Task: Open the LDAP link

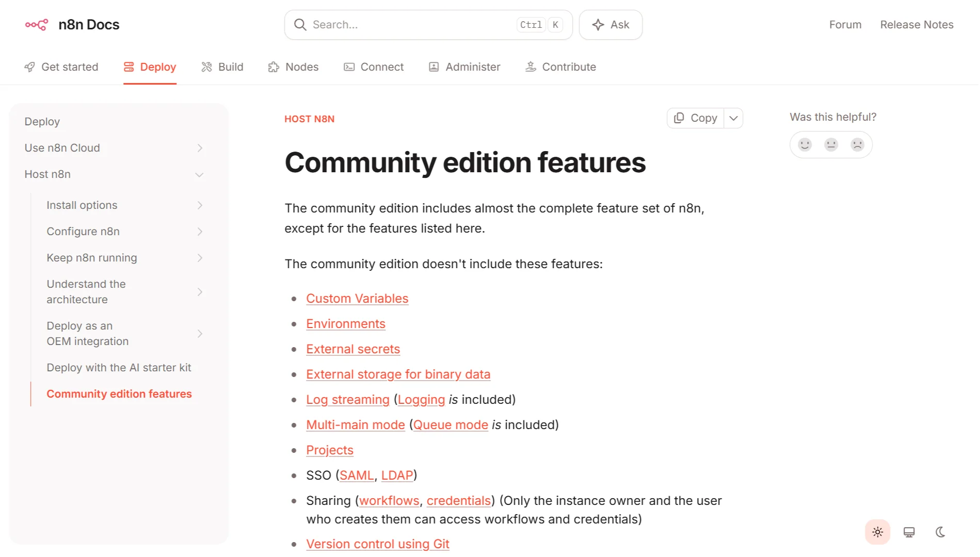Action: pyautogui.click(x=397, y=476)
